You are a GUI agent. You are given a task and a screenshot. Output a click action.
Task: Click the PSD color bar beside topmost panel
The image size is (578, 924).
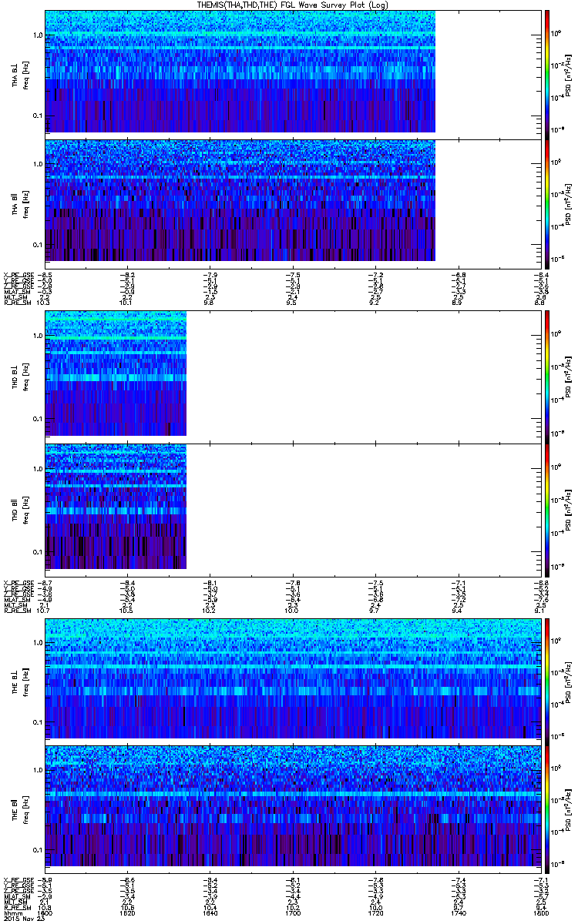pyautogui.click(x=546, y=72)
